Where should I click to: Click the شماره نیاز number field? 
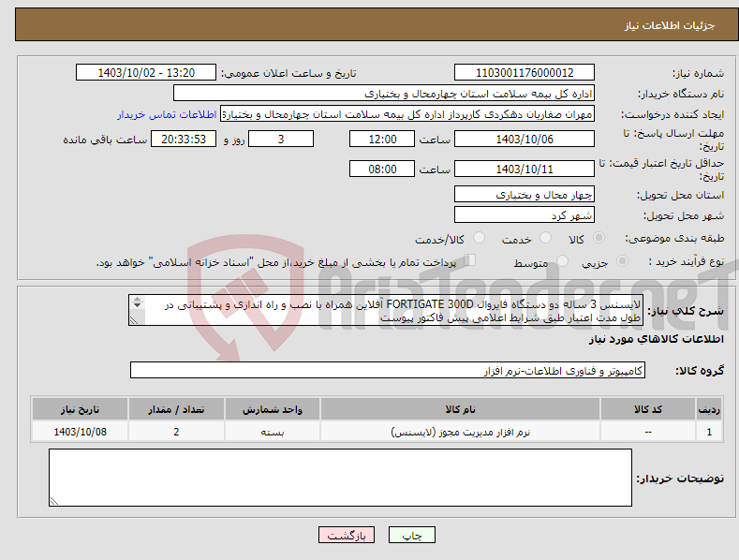click(x=525, y=73)
